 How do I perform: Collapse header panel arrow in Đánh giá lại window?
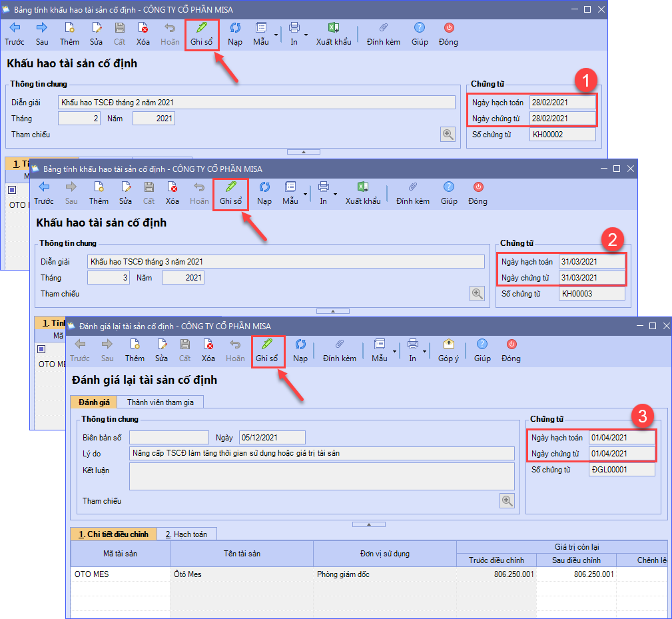tap(368, 524)
